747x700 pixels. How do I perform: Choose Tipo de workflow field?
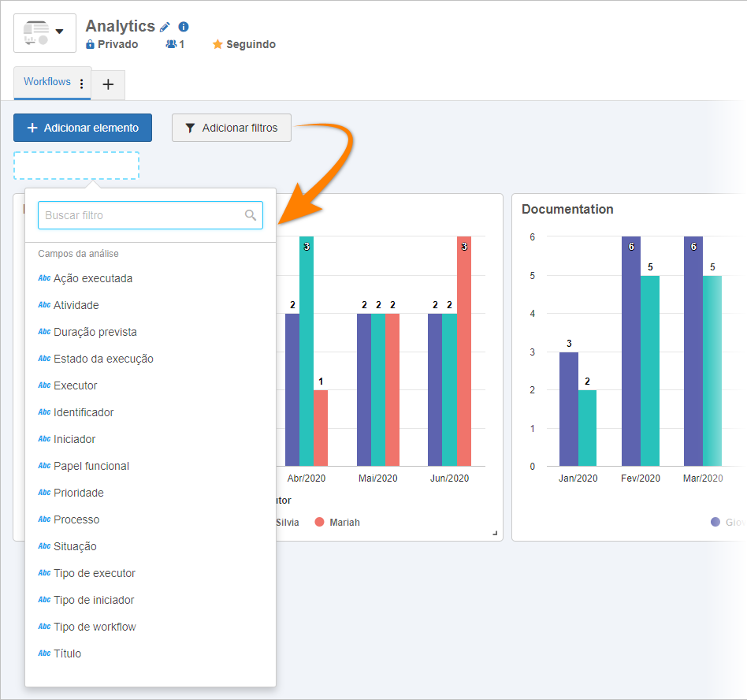point(150,627)
